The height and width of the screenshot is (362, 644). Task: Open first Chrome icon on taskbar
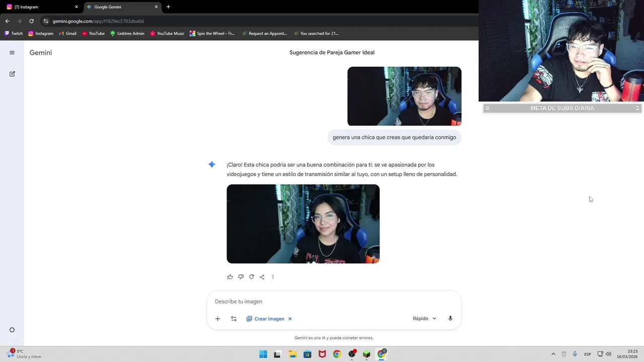(337, 354)
